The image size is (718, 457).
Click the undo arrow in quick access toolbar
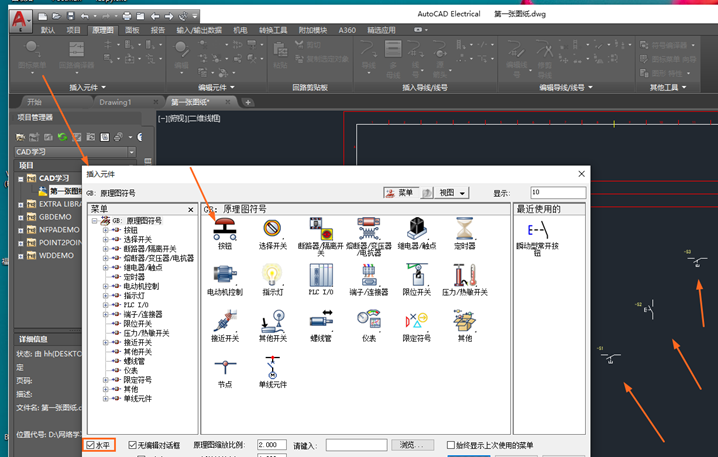click(x=85, y=16)
